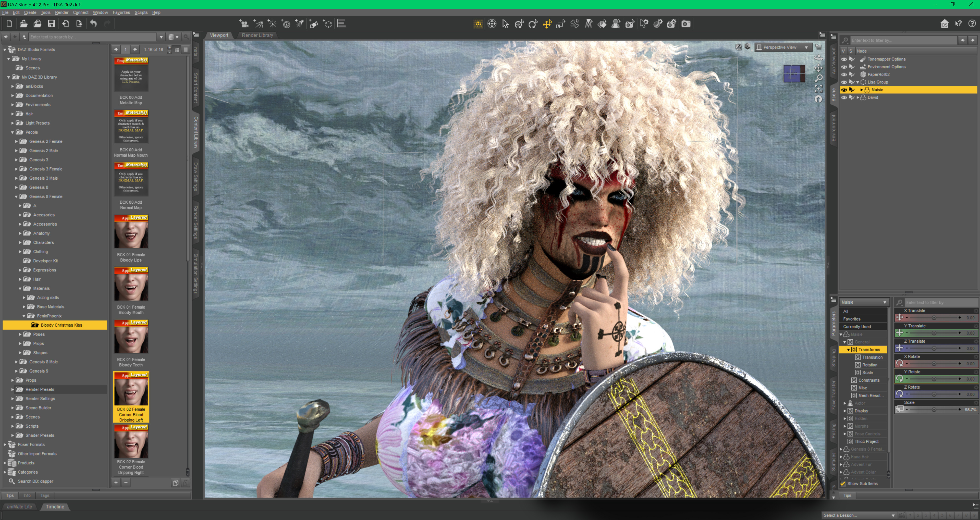Screen dimensions: 980x520
Task: Toggle selectable arrow for David node
Action: tap(852, 97)
